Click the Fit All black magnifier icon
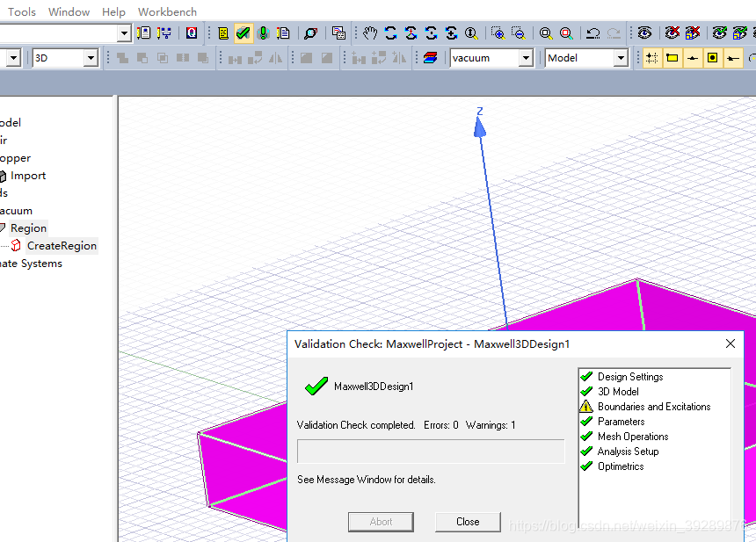Image resolution: width=756 pixels, height=542 pixels. click(546, 33)
